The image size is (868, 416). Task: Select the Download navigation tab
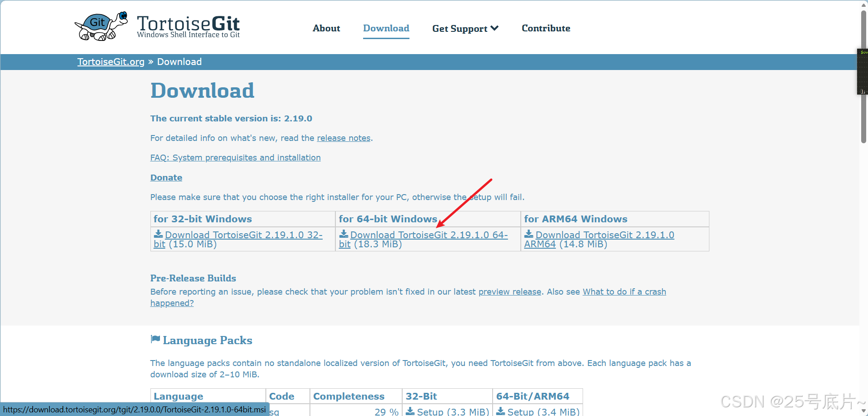click(x=386, y=28)
